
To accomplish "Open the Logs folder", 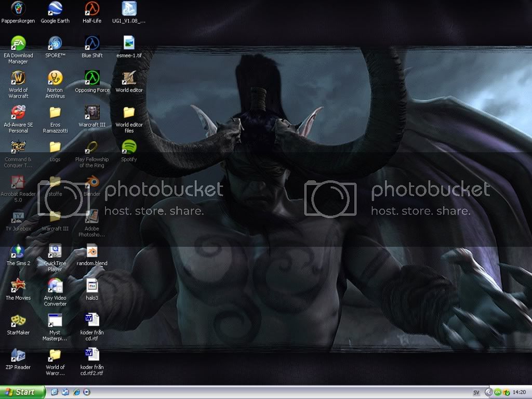I will click(55, 151).
